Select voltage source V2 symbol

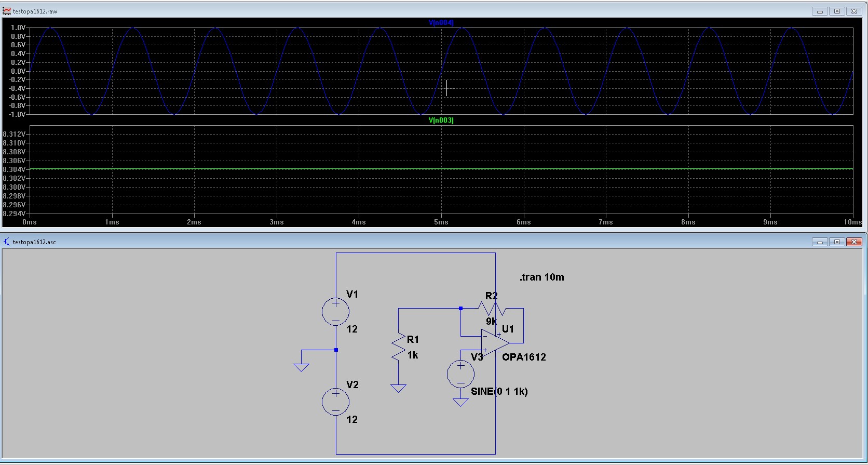coord(336,402)
